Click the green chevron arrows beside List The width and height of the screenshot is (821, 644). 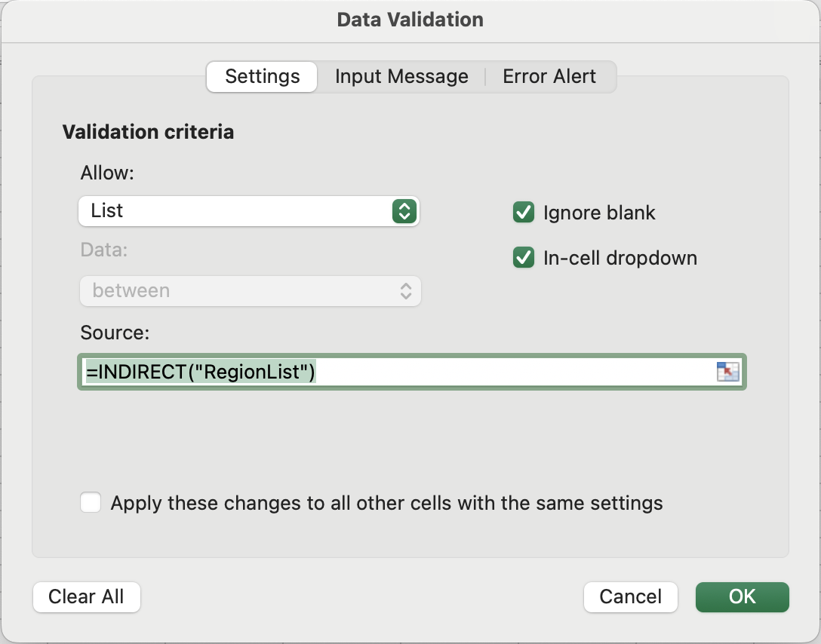(x=404, y=211)
